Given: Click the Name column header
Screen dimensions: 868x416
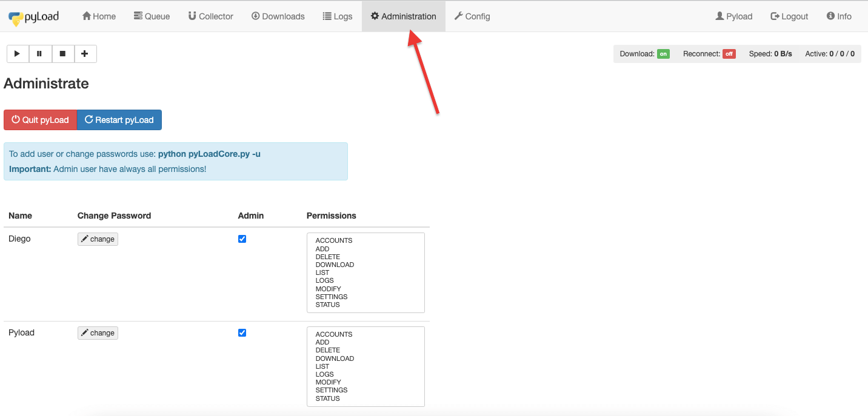Looking at the screenshot, I should [x=21, y=216].
